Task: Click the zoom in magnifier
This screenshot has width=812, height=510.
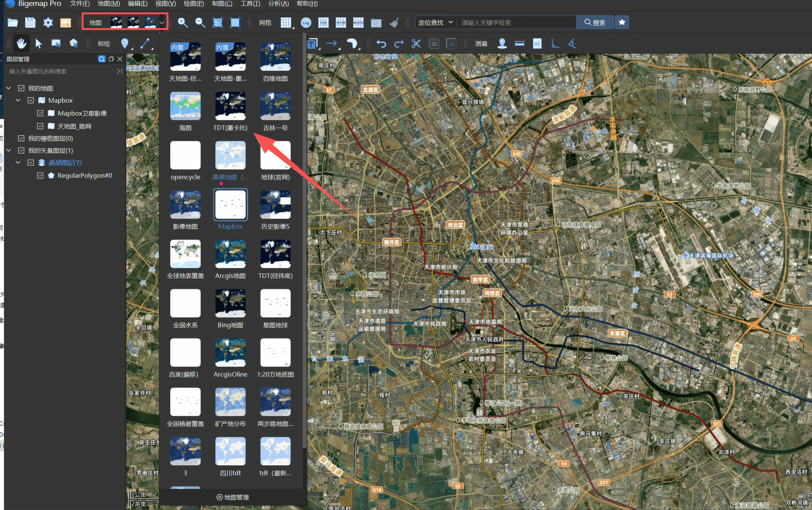Action: (x=183, y=23)
